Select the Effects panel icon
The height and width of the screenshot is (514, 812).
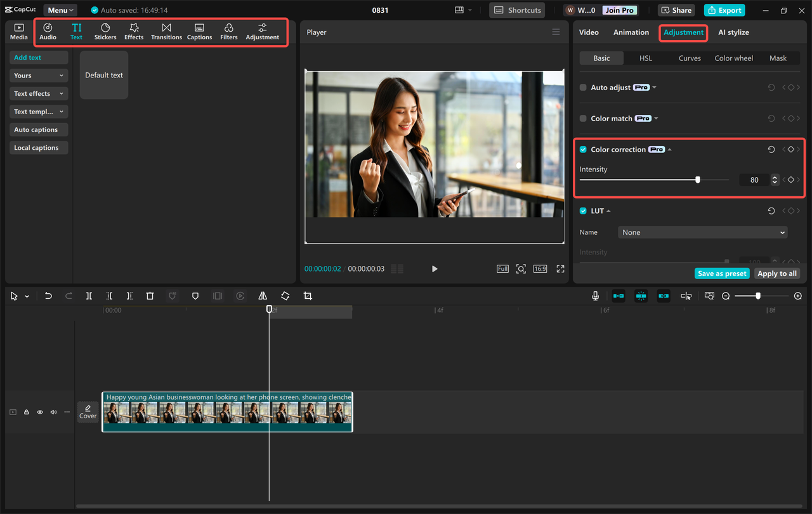pyautogui.click(x=133, y=31)
